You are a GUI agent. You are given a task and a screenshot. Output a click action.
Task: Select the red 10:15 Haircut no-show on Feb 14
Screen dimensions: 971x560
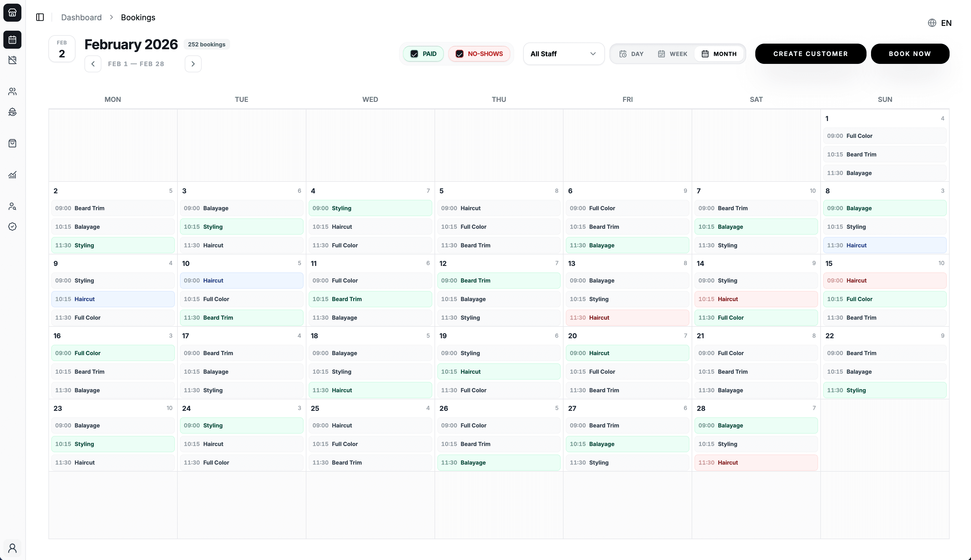pyautogui.click(x=756, y=299)
